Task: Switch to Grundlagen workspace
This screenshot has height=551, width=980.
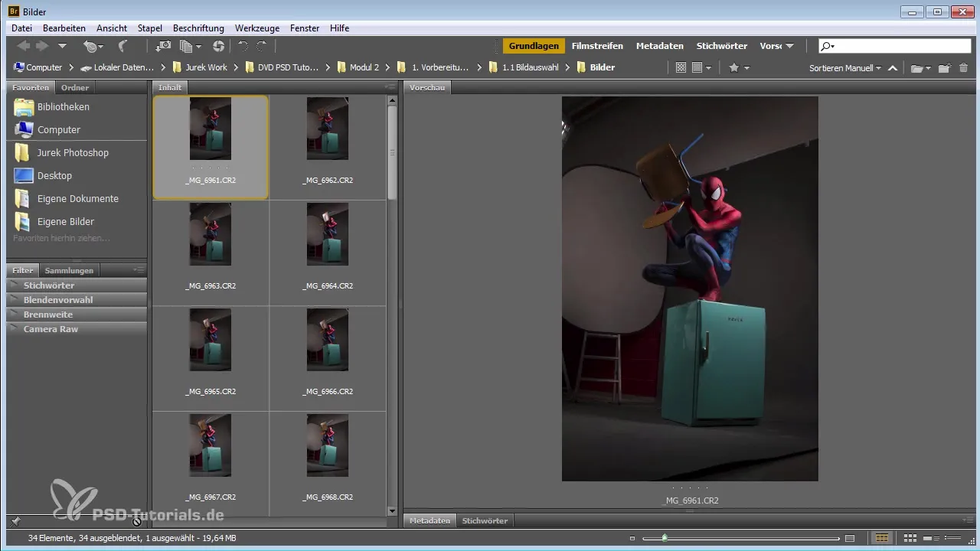Action: point(534,46)
